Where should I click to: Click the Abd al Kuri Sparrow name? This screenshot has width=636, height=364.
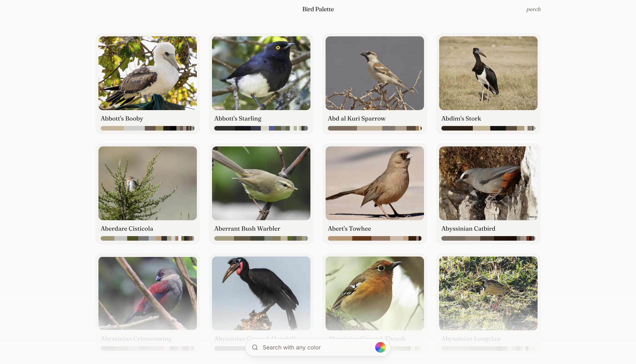click(357, 118)
